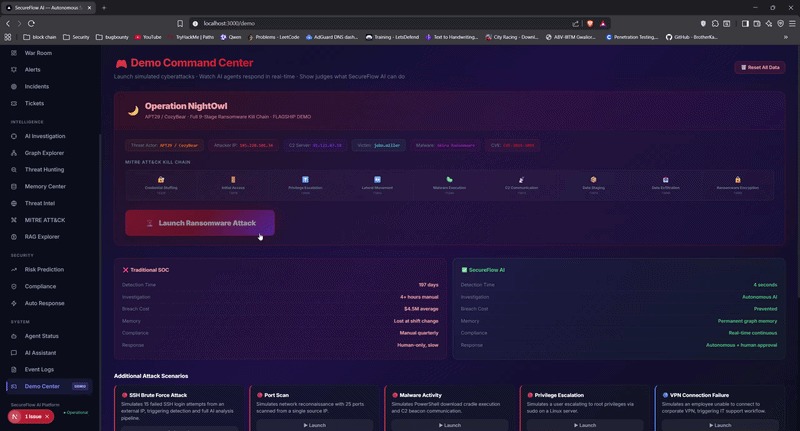Select the Memory Center icon in sidebar
Viewport: 800px width, 431px height.
coord(14,187)
